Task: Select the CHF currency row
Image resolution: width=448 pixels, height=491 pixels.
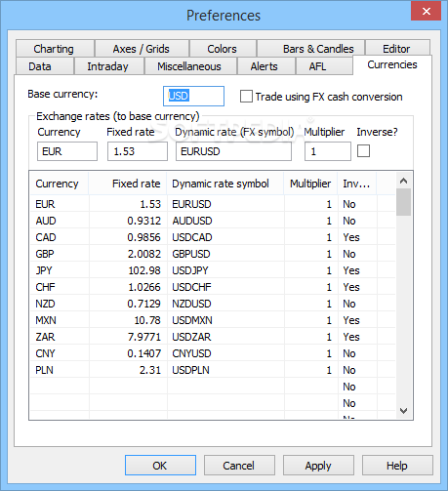Action: coord(213,287)
